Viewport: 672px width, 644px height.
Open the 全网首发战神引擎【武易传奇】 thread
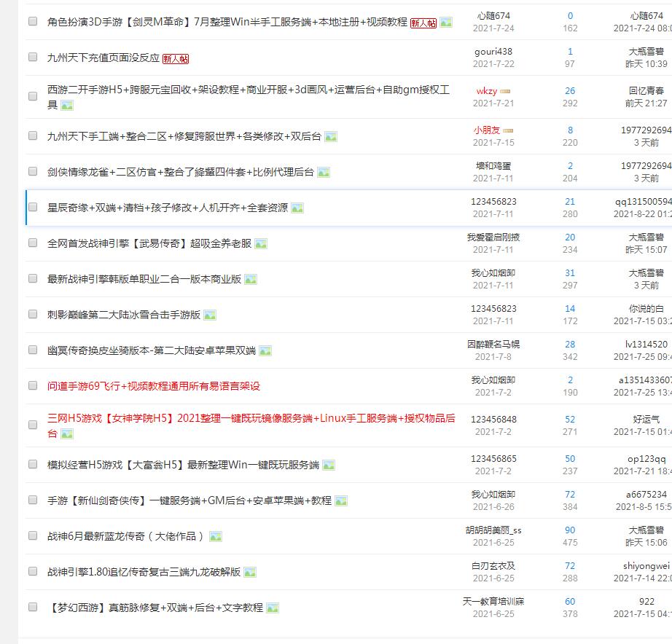149,243
